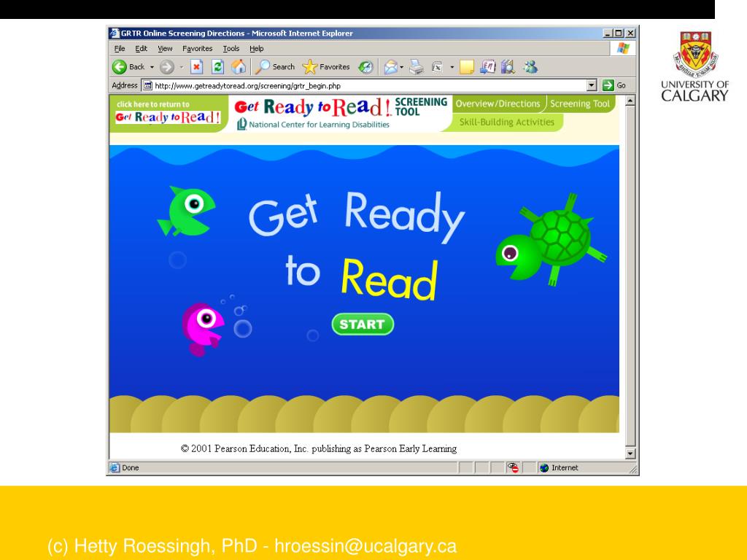Select the Skill-Building Activities tab
Screen dimensions: 747x560
click(x=506, y=122)
